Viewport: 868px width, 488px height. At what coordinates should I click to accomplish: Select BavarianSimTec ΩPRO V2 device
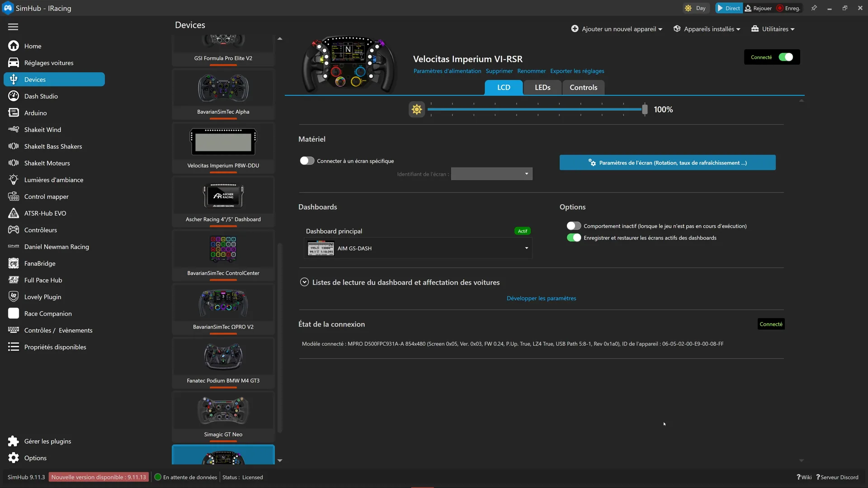(223, 310)
